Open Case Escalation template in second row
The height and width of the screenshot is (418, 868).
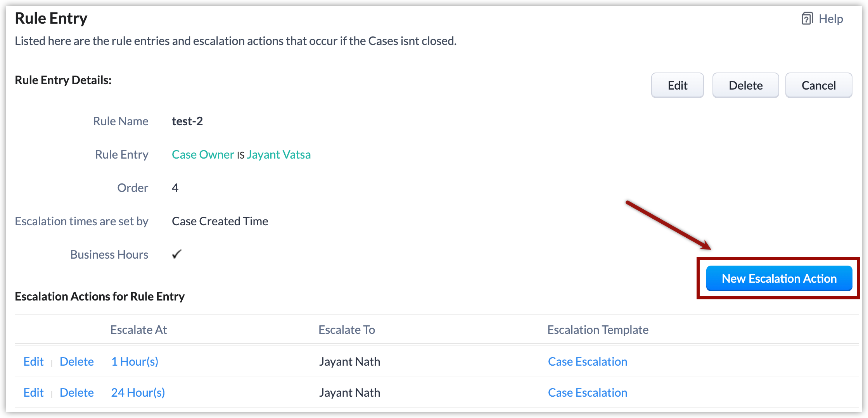coord(587,392)
